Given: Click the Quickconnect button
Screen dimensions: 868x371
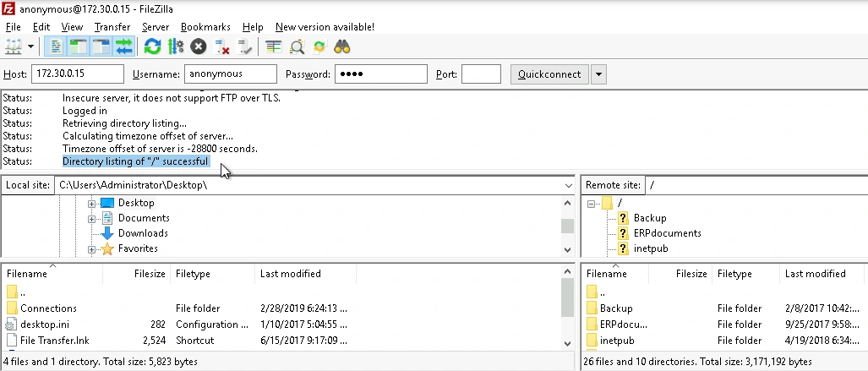Looking at the screenshot, I should coord(549,74).
